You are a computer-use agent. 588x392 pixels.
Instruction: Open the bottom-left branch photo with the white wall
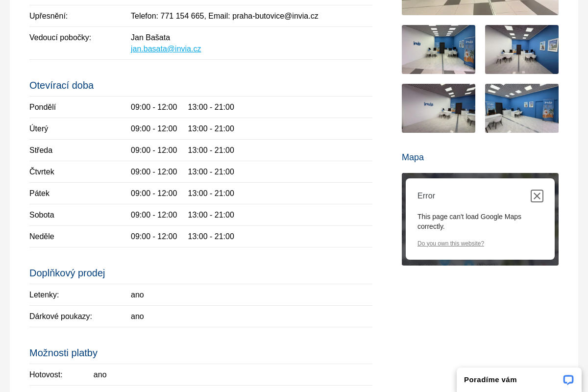click(439, 108)
